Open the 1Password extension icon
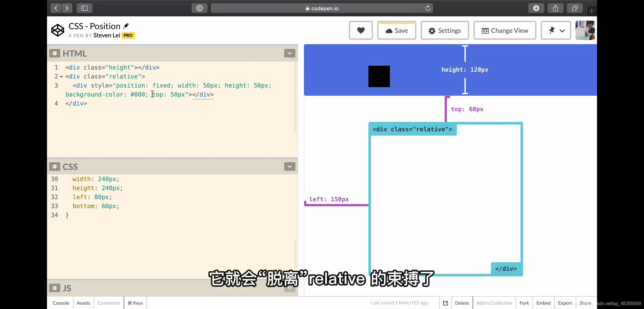 199,8
